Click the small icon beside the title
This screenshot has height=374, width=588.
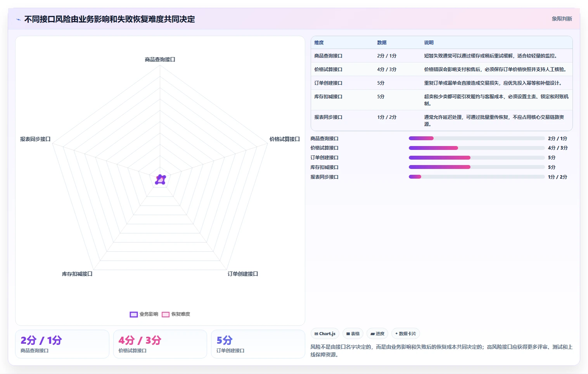click(18, 19)
